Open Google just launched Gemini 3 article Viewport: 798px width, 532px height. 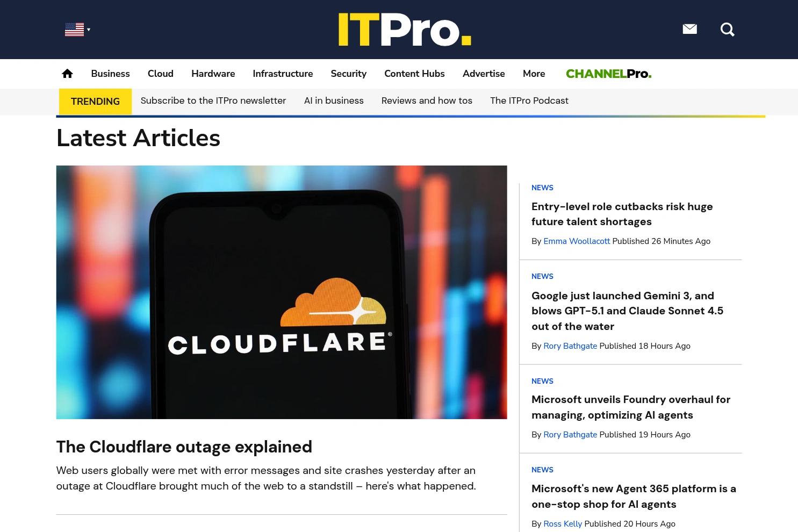click(x=627, y=311)
